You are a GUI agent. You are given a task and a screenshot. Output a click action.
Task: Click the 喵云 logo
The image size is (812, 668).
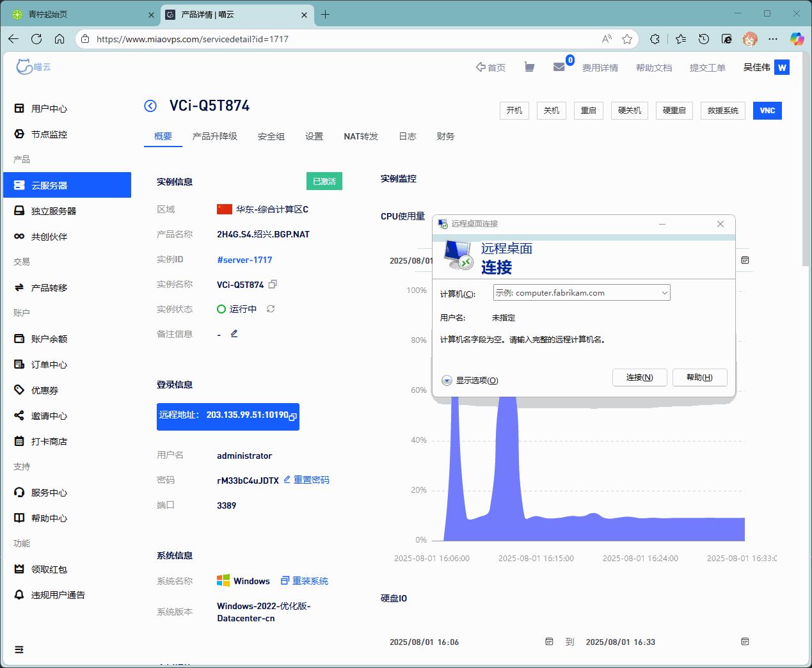pos(34,67)
